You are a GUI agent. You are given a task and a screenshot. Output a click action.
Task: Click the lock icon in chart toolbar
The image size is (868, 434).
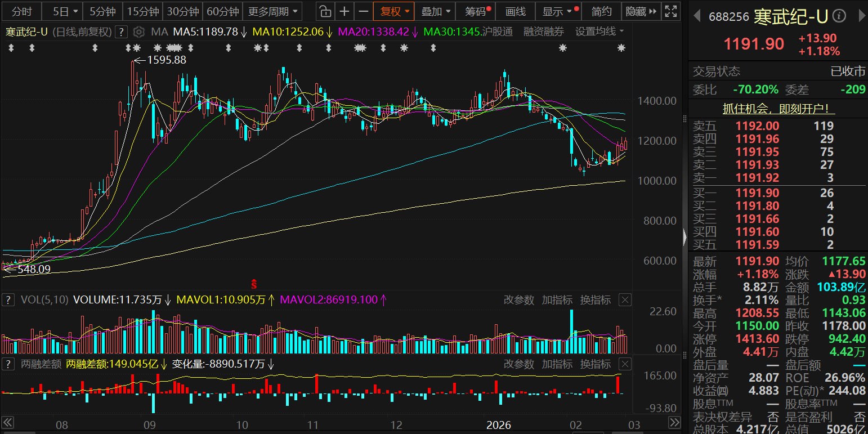point(325,11)
